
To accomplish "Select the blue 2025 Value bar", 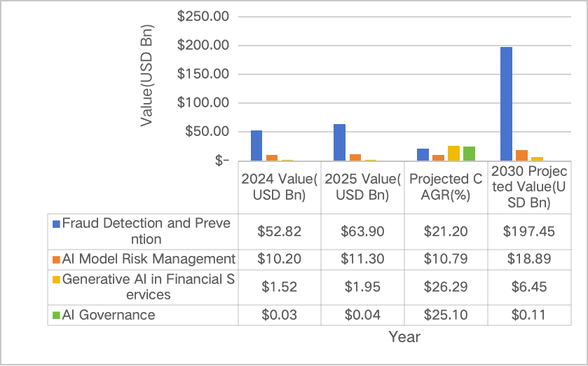I will [x=339, y=142].
